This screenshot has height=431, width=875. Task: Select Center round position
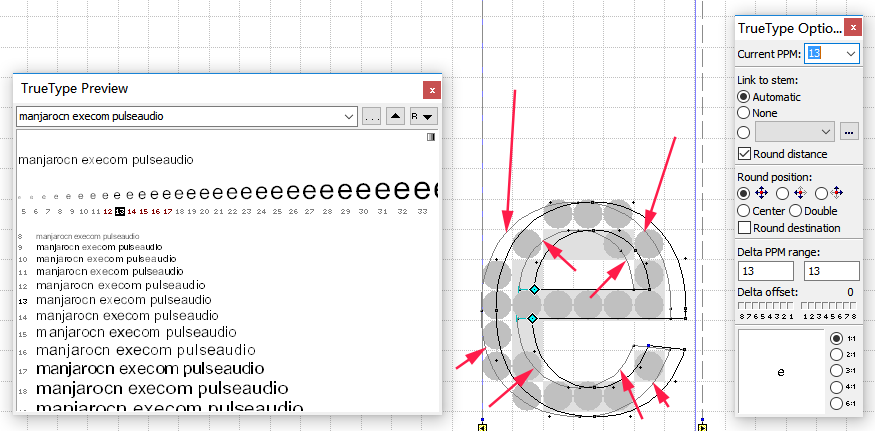pos(744,211)
